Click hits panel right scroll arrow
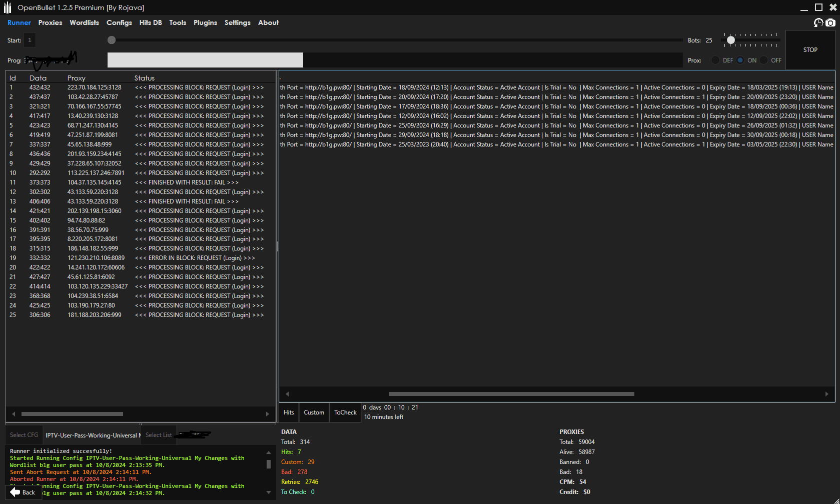The image size is (840, 504). (x=826, y=394)
